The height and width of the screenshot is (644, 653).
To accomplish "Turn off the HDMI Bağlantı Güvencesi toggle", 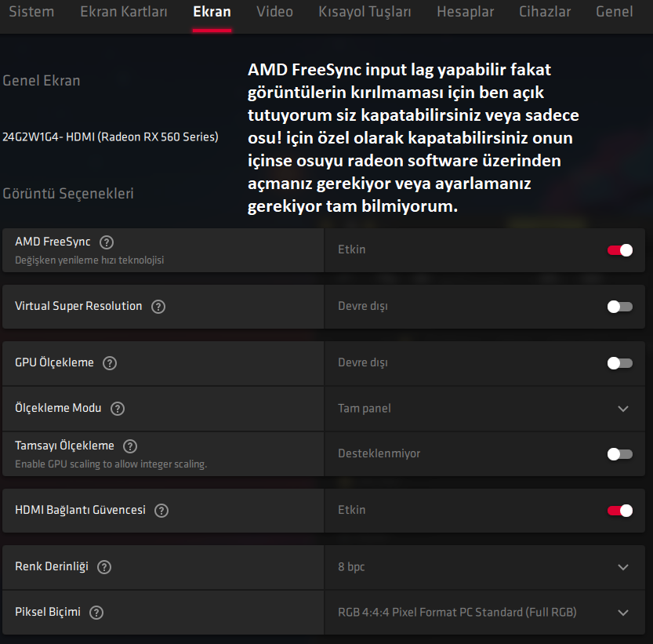I will [619, 511].
